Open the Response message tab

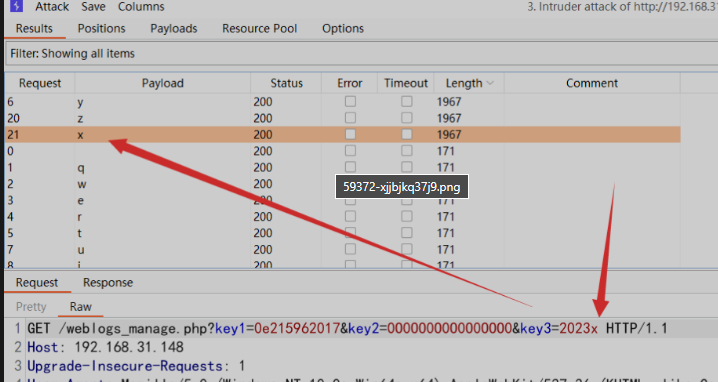tap(108, 283)
